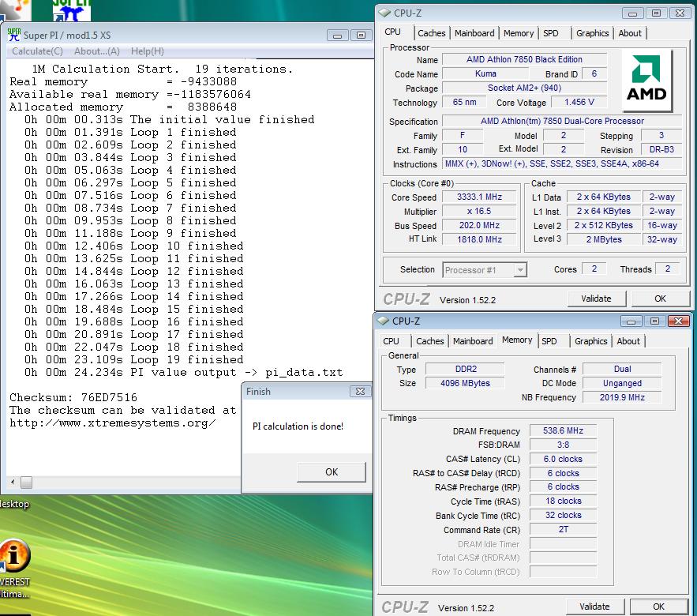The width and height of the screenshot is (697, 616).
Task: Select the Super PI desktop shortcut icon
Action: (x=71, y=11)
